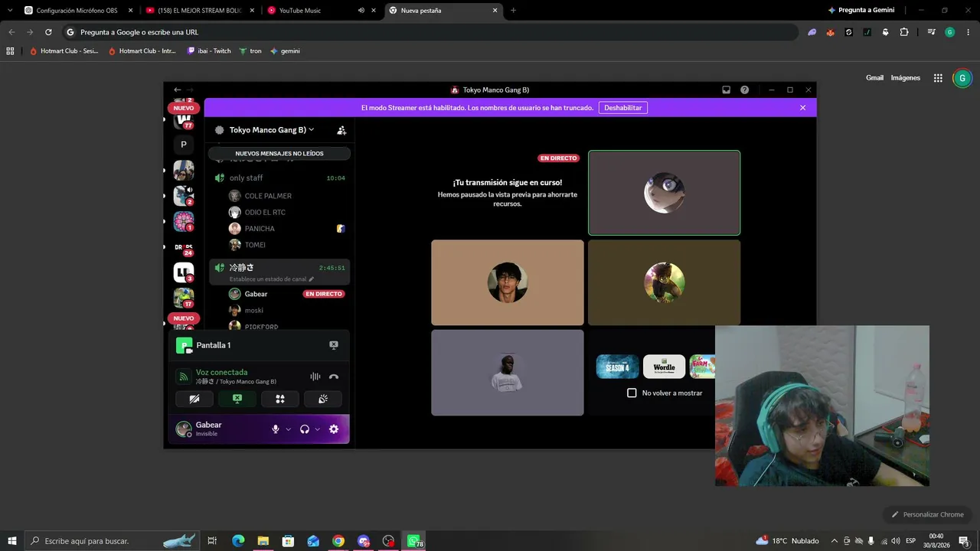Screen dimensions: 980x551
Task: Select the olive-background participant video tile
Action: click(x=664, y=282)
